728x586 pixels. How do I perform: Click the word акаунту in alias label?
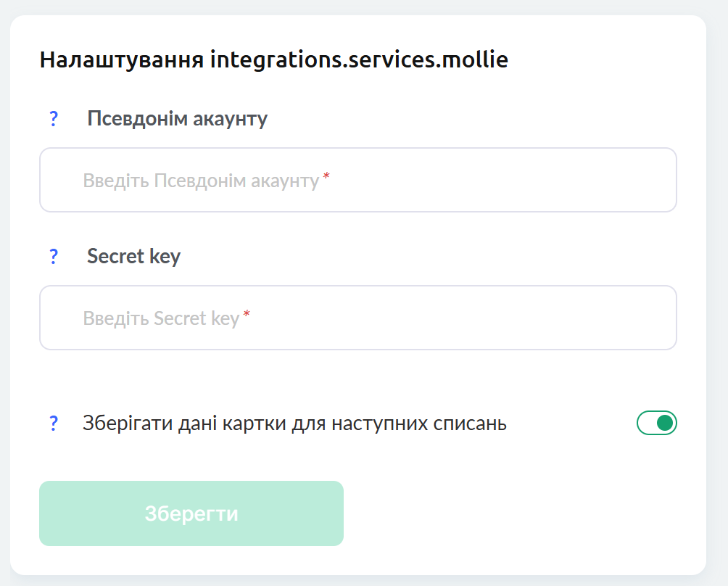231,120
